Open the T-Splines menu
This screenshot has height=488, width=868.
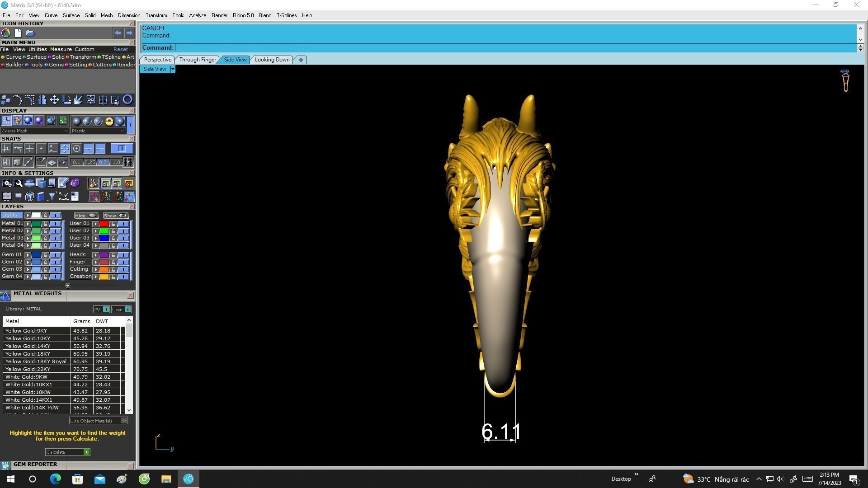287,15
